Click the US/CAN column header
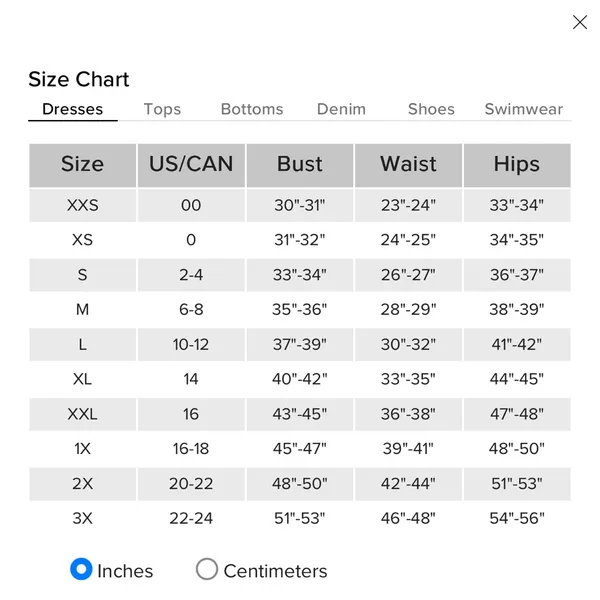The height and width of the screenshot is (600, 600). click(x=191, y=165)
